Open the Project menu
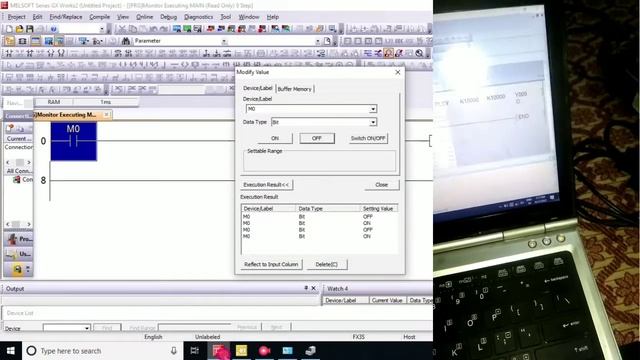This screenshot has width=640, height=360. click(x=16, y=17)
